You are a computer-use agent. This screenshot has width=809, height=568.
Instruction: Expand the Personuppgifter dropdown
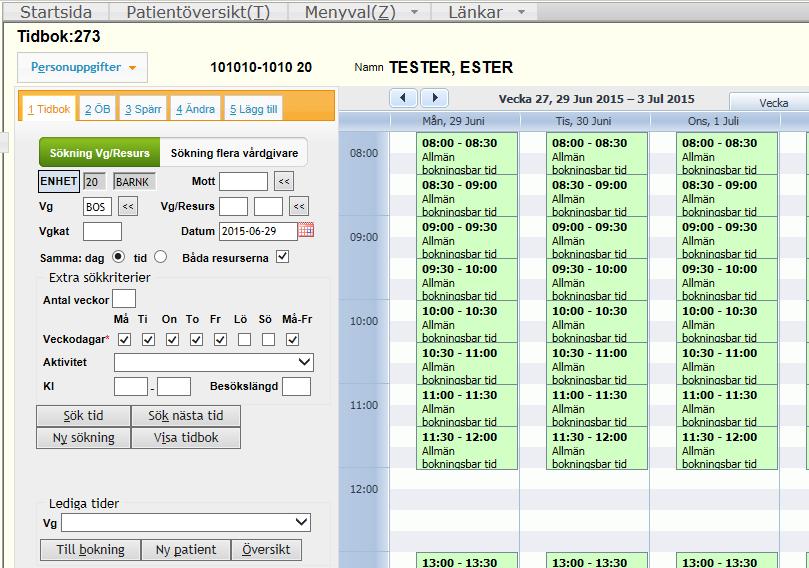[x=83, y=67]
